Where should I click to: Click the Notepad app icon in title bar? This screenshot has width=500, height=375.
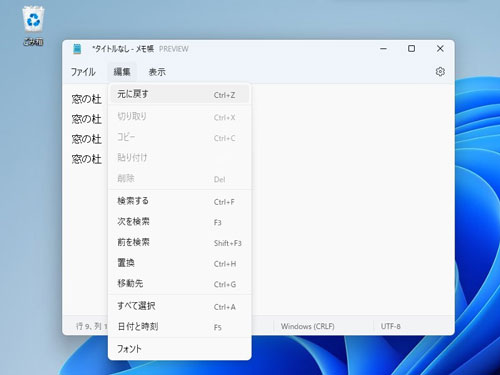pyautogui.click(x=77, y=49)
